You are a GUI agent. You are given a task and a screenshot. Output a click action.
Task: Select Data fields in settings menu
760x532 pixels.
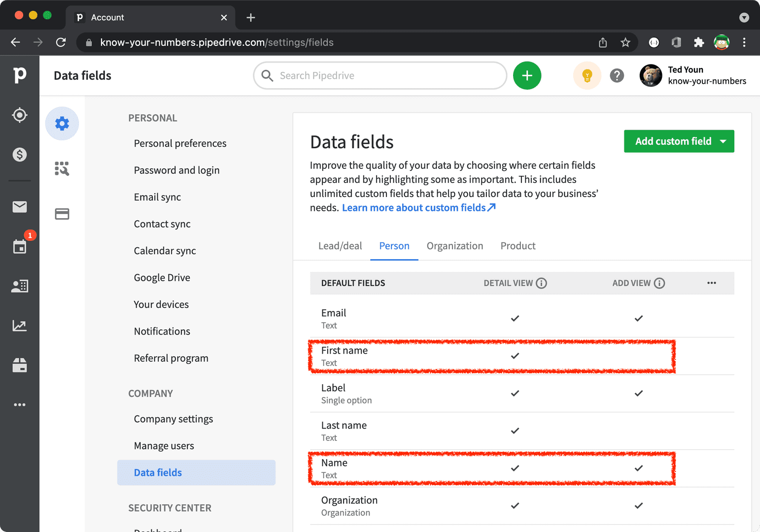[196, 473]
